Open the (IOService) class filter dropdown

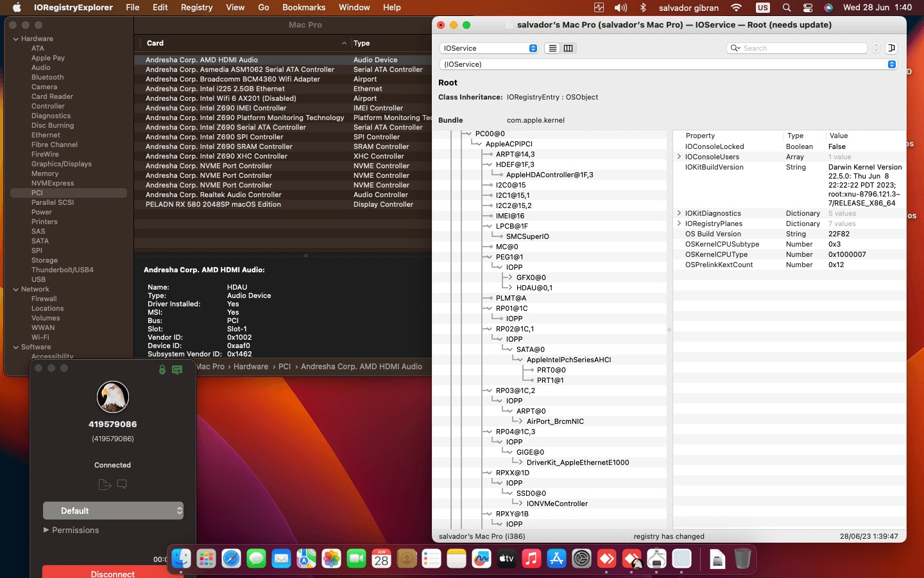[668, 64]
